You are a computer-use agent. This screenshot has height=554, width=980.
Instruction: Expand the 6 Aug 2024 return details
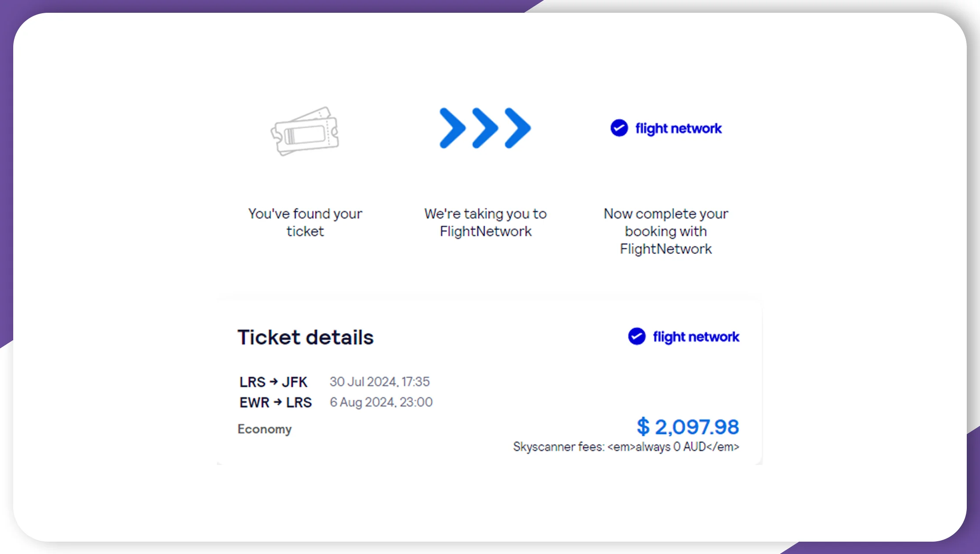coord(382,402)
